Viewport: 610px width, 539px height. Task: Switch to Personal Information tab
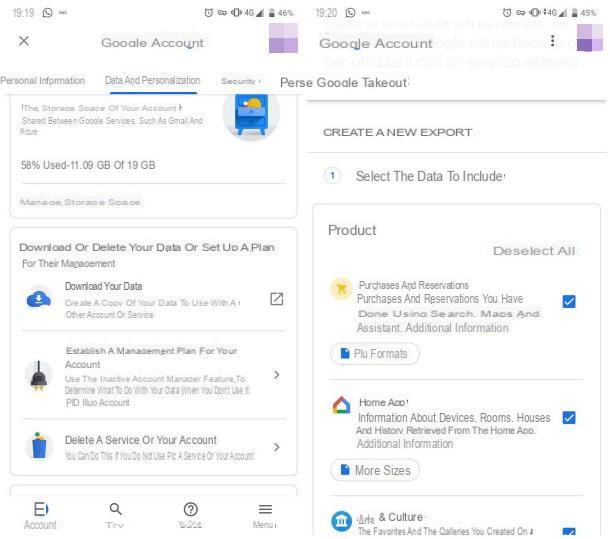tap(42, 81)
